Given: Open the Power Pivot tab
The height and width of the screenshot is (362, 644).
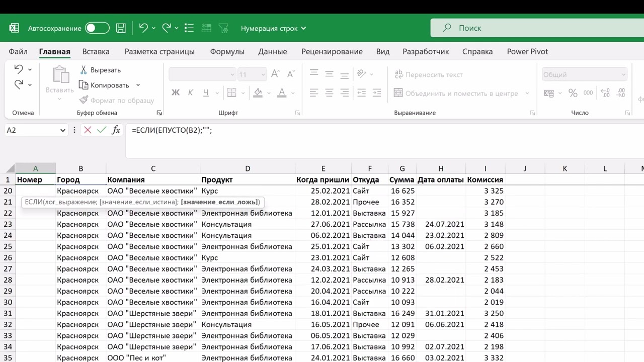Looking at the screenshot, I should click(527, 51).
